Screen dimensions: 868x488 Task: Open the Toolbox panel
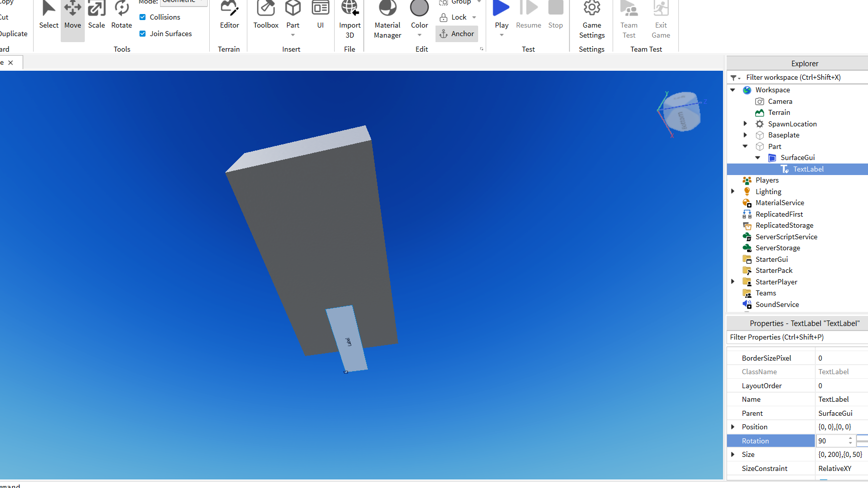coord(266,15)
